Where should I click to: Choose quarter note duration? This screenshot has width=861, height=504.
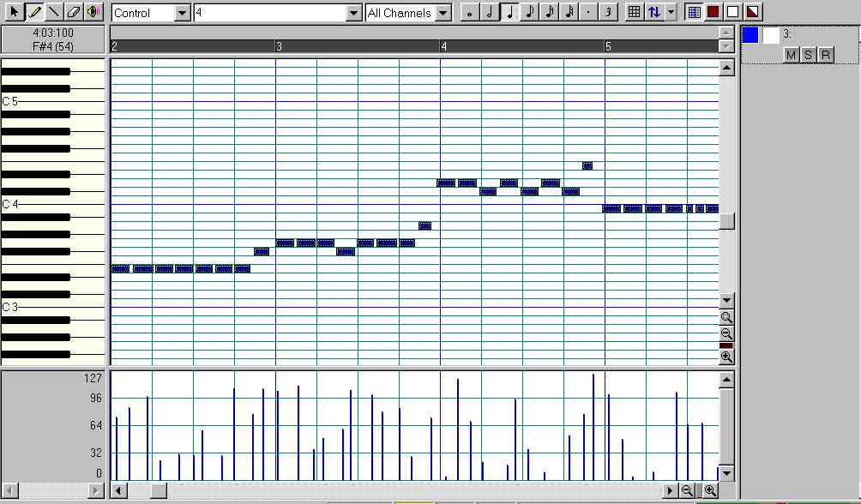tap(509, 12)
